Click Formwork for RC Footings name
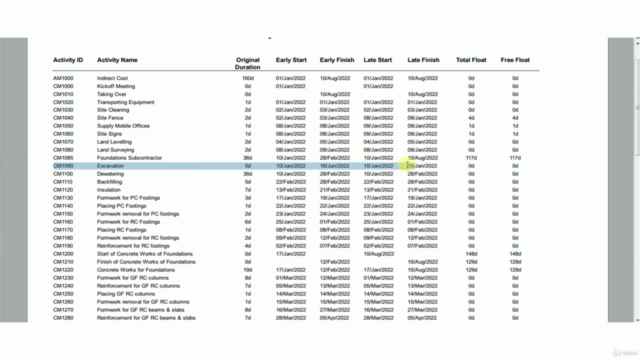 point(129,222)
